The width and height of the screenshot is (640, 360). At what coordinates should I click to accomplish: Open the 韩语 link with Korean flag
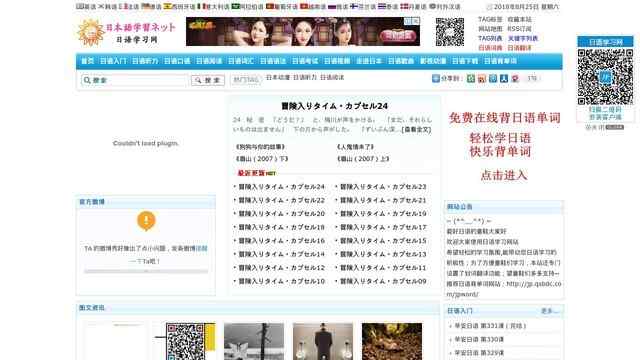pos(108,7)
